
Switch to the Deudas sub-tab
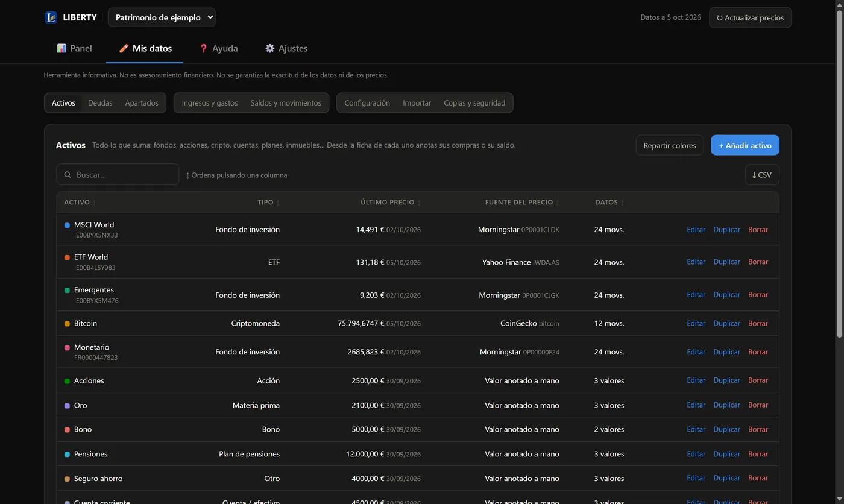[100, 103]
